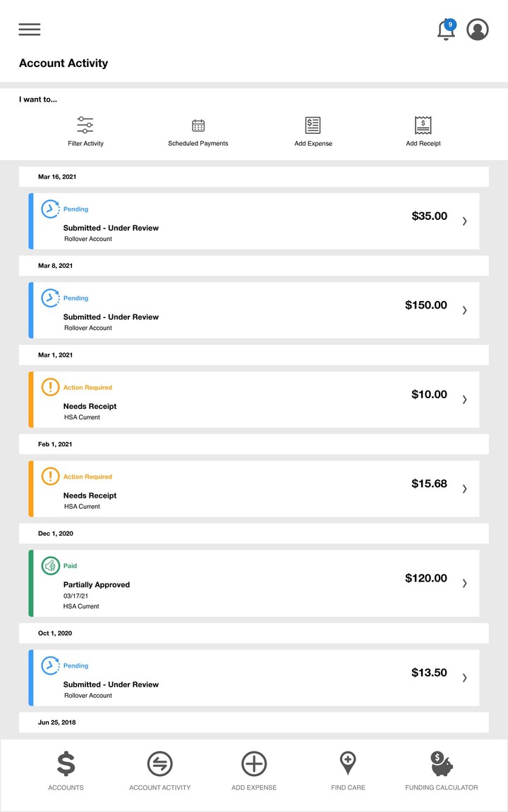508x812 pixels.
Task: Open the Funding Calculator piggy bank icon
Action: [x=440, y=763]
